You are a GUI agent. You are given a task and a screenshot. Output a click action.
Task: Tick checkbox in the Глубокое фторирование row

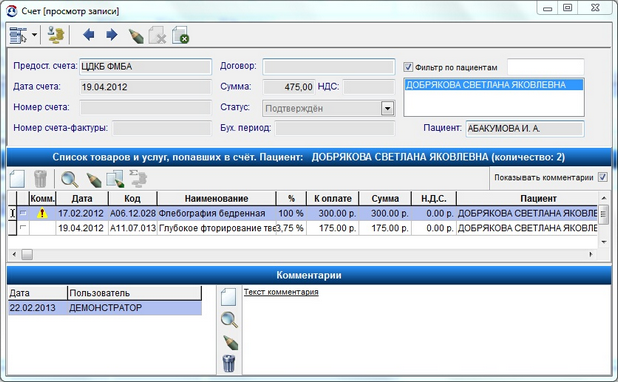tap(23, 227)
